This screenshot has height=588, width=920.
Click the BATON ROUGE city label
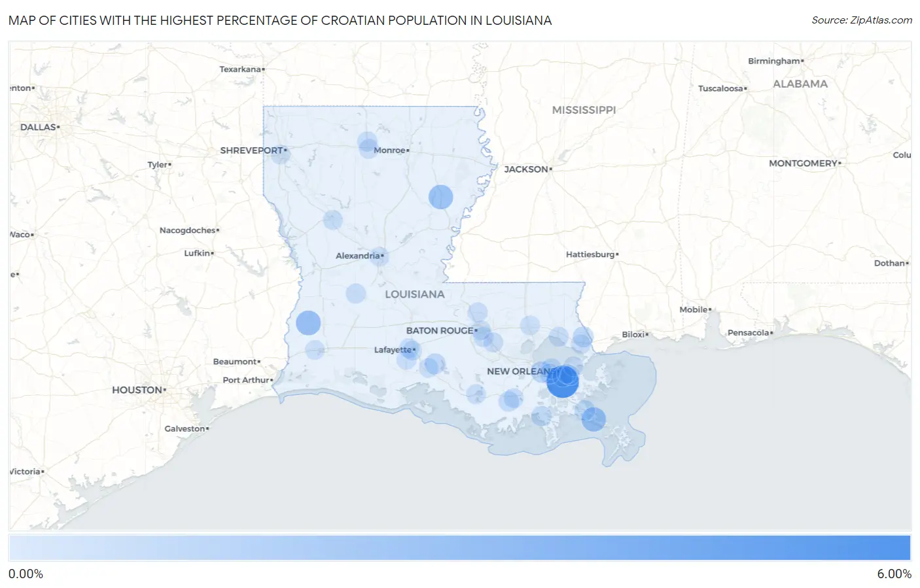(x=440, y=331)
